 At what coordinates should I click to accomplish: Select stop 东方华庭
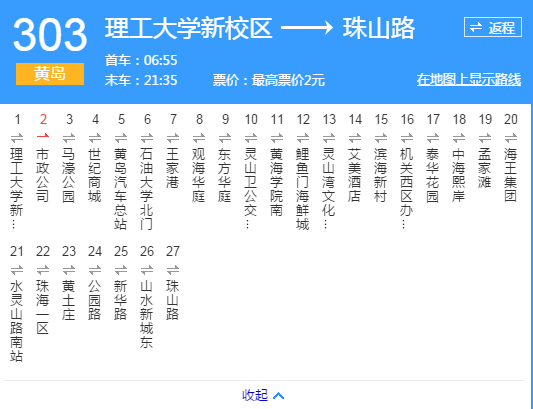point(224,175)
